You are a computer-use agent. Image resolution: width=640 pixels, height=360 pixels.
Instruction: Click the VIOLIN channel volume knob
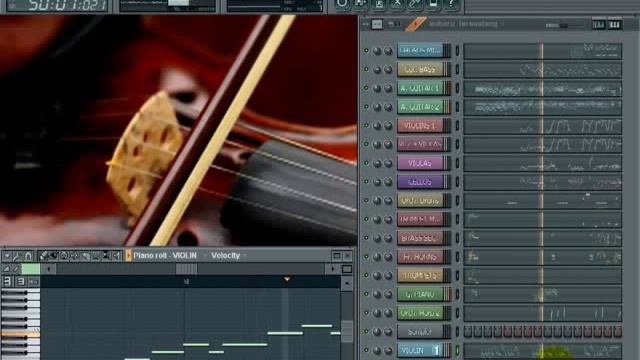[x=388, y=350]
